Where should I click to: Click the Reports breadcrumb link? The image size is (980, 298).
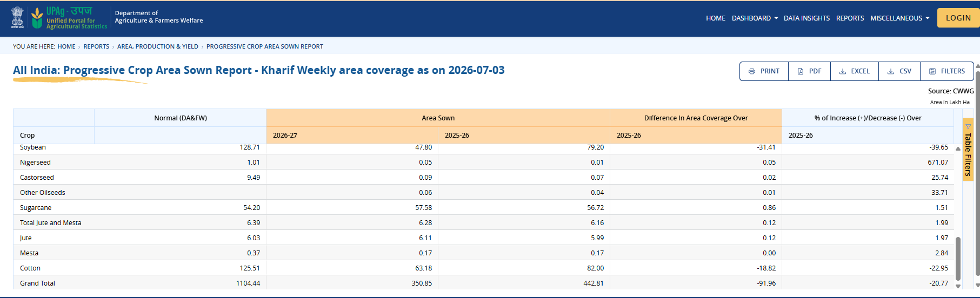pos(96,46)
